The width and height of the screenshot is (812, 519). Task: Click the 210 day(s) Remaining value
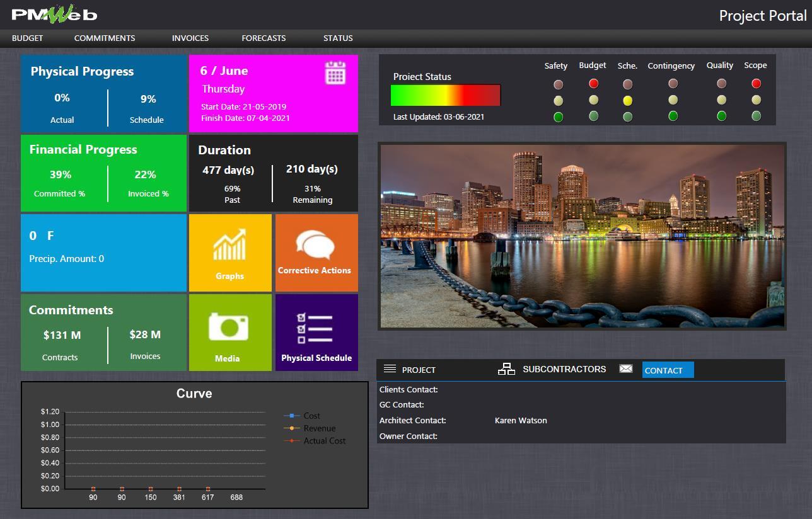312,169
